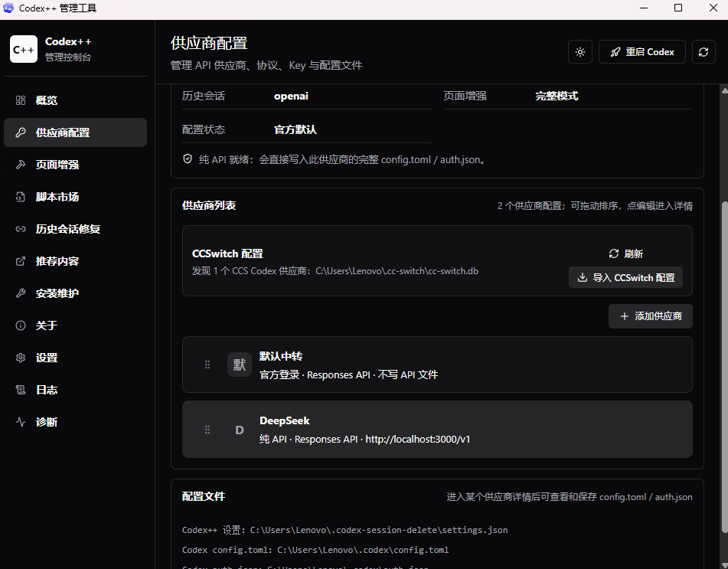Click the Codex++ C++ logo

24,49
